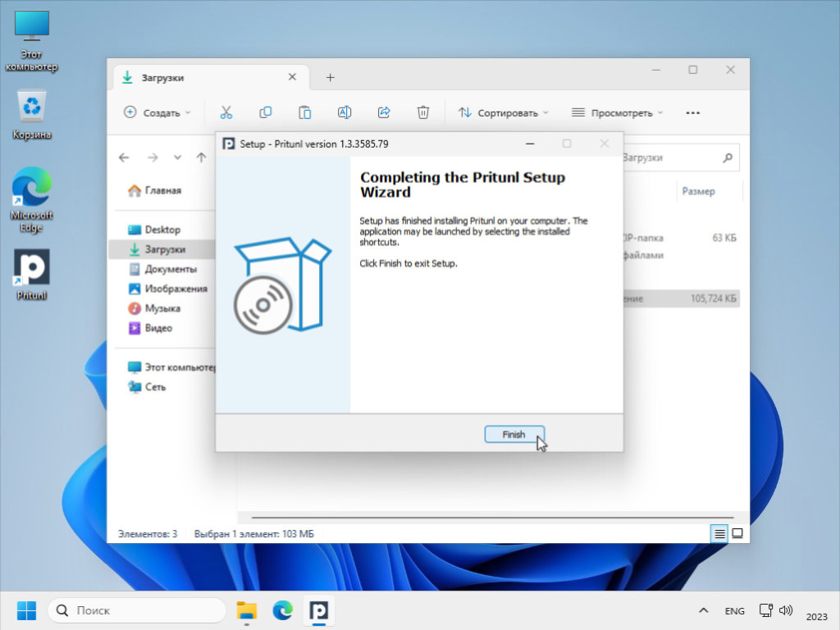Click the 105,724 КБ file size cell
The image size is (840, 630).
coord(713,299)
